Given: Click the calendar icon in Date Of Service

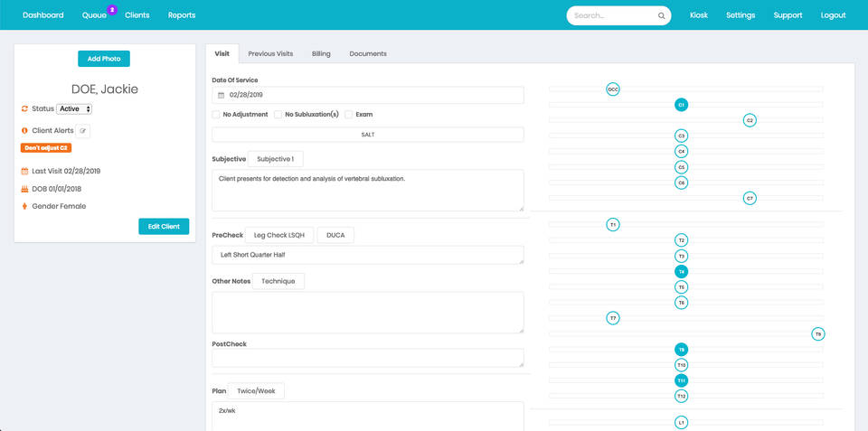Looking at the screenshot, I should point(221,95).
